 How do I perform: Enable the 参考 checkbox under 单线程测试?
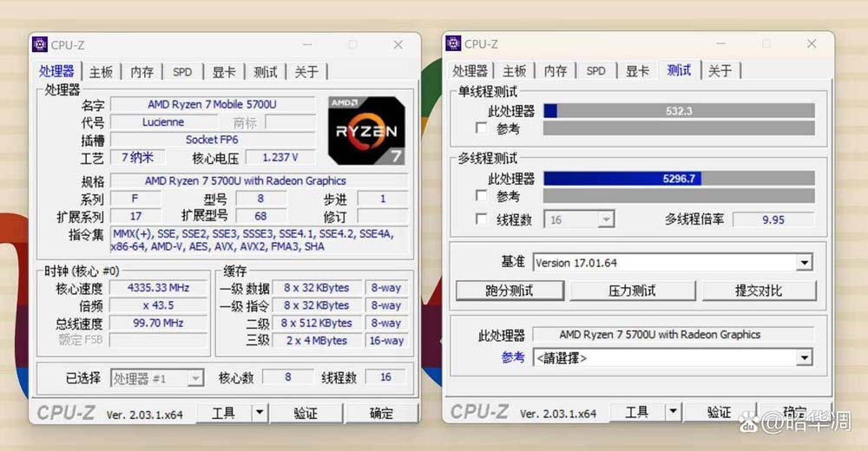tap(482, 128)
